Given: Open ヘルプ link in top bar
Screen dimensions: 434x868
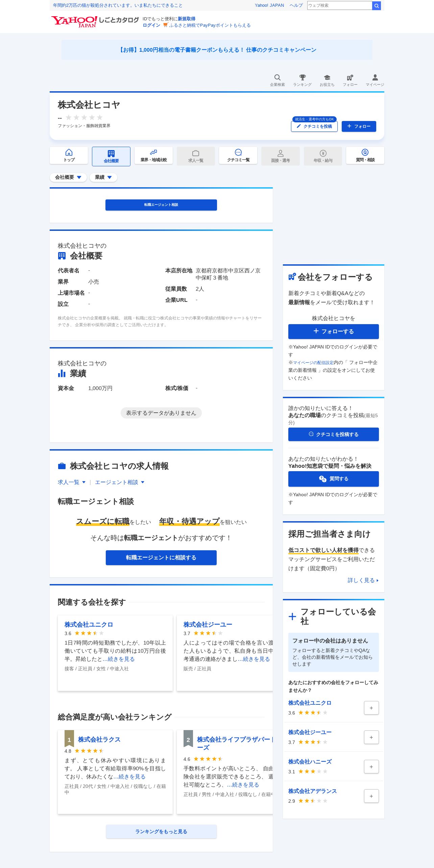Looking at the screenshot, I should click(296, 5).
